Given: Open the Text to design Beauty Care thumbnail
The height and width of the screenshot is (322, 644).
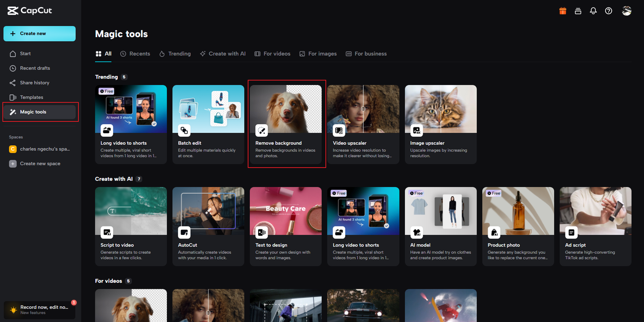Looking at the screenshot, I should [x=286, y=211].
